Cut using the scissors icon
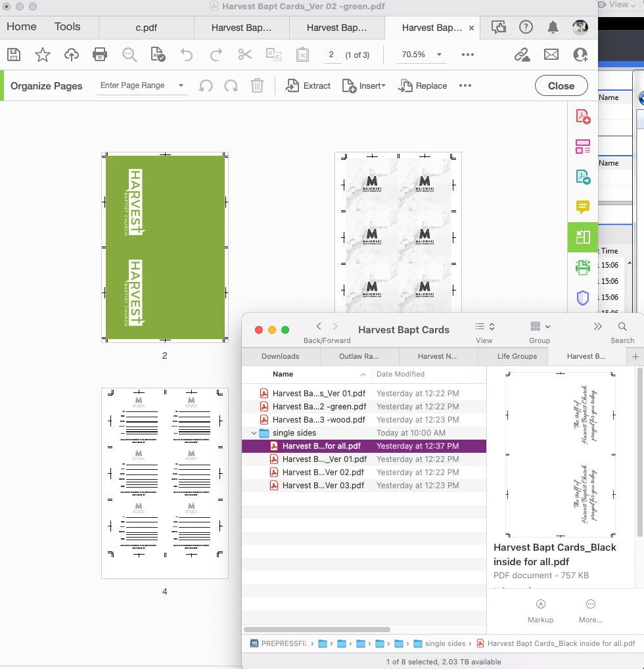 coord(244,55)
